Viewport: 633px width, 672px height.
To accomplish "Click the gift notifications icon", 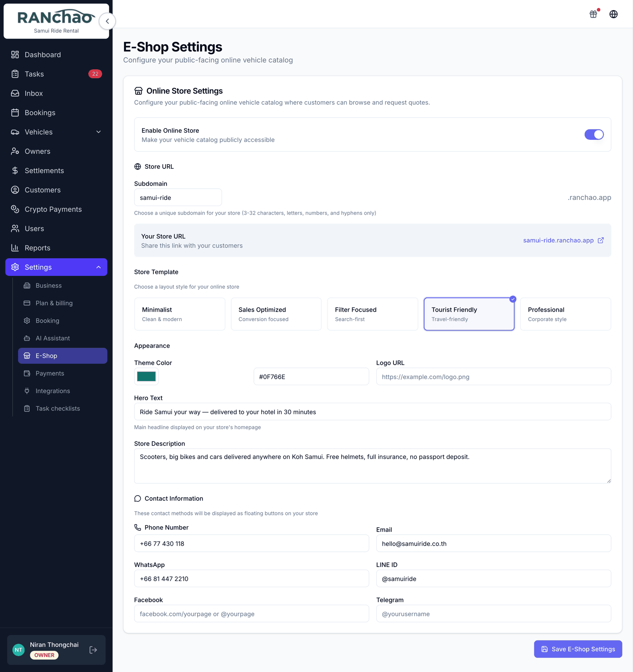I will 593,14.
